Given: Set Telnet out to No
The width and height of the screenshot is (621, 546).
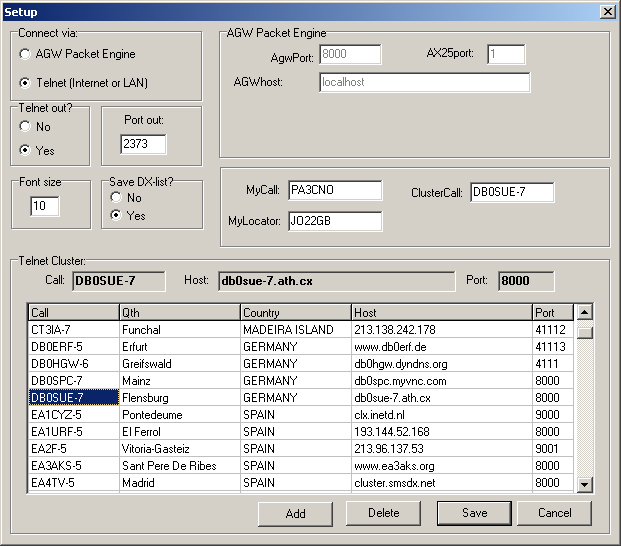Looking at the screenshot, I should [26, 127].
